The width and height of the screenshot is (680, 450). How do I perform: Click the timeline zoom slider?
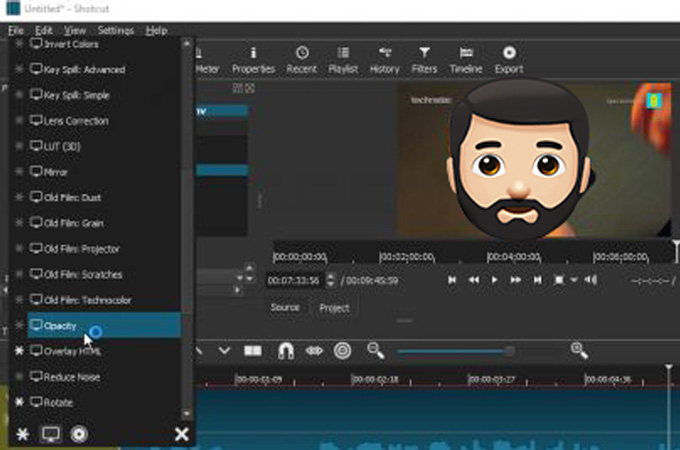457,351
